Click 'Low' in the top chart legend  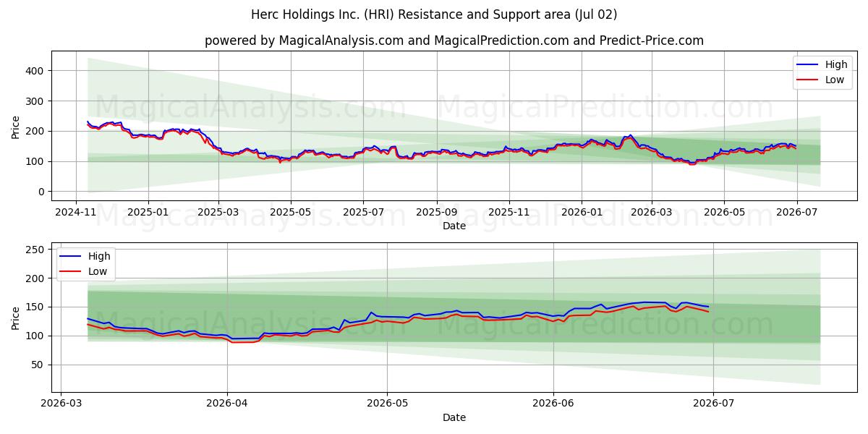835,80
